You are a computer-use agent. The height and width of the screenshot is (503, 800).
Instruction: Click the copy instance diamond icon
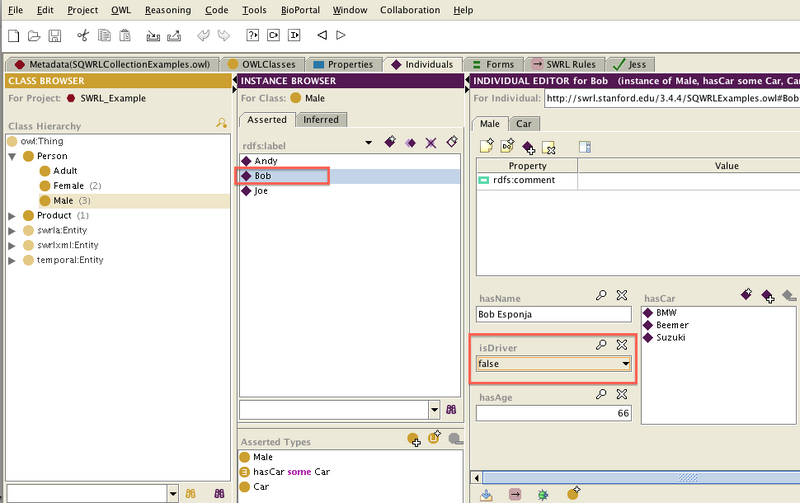tap(410, 143)
